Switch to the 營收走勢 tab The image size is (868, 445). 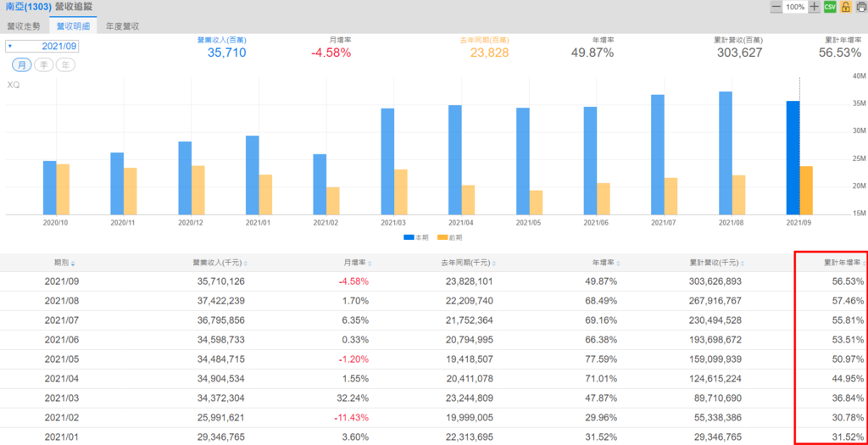click(x=23, y=26)
